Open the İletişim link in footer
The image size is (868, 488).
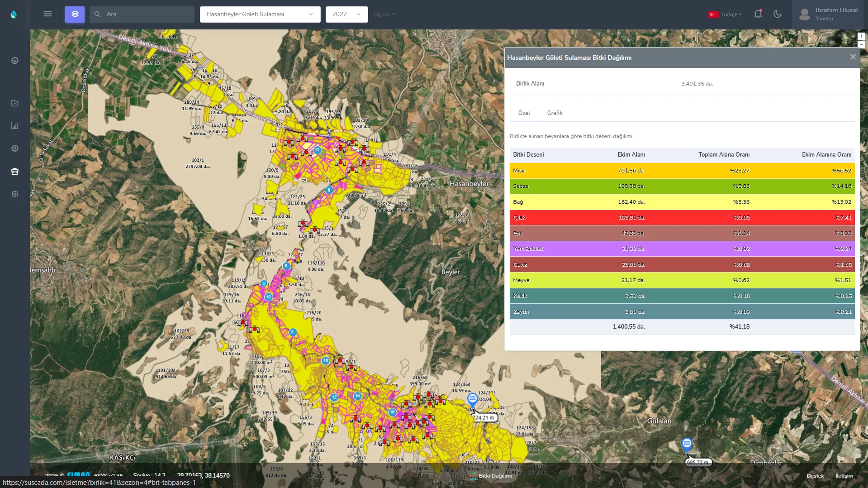(x=844, y=476)
